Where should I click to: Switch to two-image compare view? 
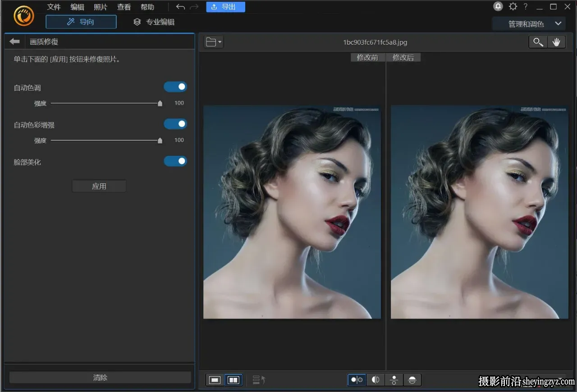pos(233,380)
